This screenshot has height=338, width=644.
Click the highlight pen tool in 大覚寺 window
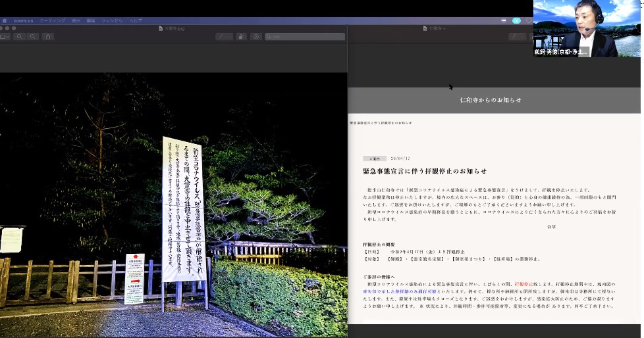[225, 37]
